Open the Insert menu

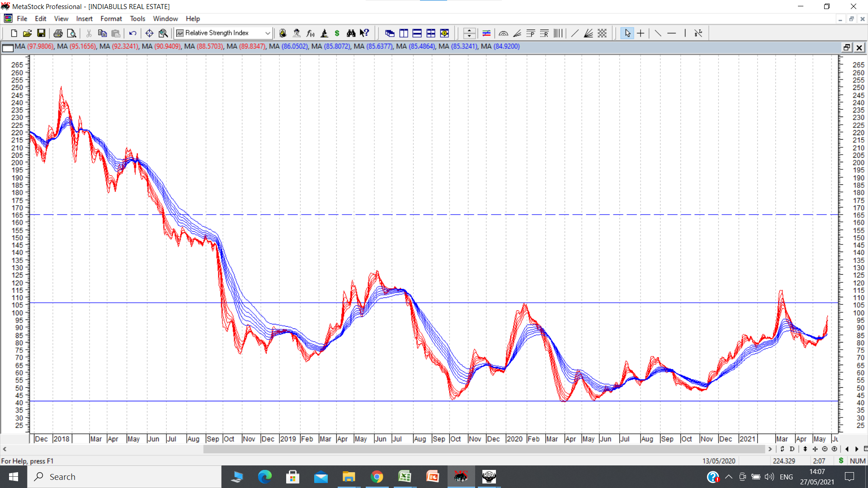(84, 19)
